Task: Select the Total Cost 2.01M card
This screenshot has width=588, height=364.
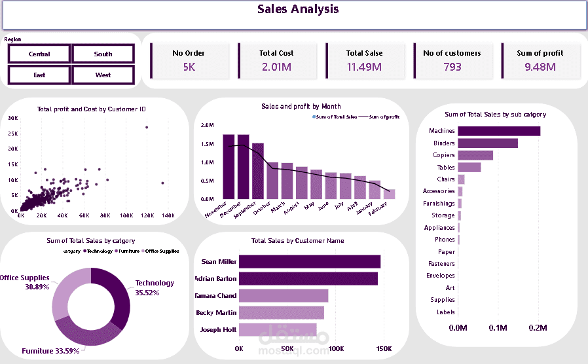Action: pyautogui.click(x=277, y=61)
